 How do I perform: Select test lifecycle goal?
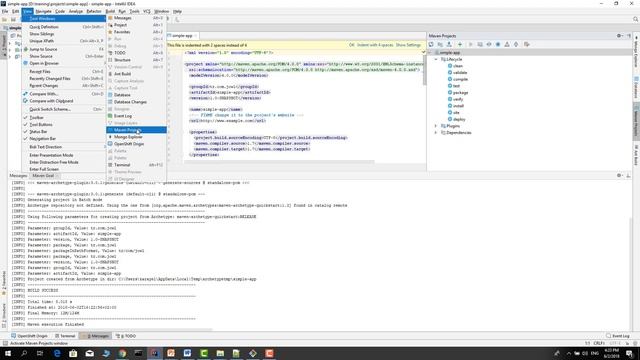(x=454, y=86)
